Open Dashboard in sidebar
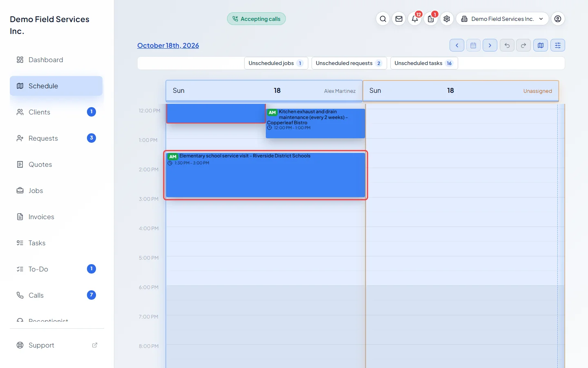 [x=56, y=60]
